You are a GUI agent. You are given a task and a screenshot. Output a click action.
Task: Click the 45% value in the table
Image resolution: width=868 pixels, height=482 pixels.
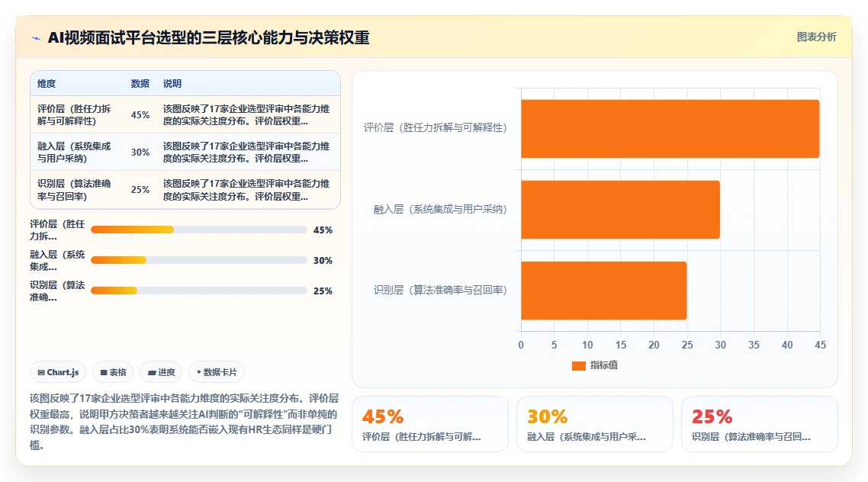[x=140, y=115]
